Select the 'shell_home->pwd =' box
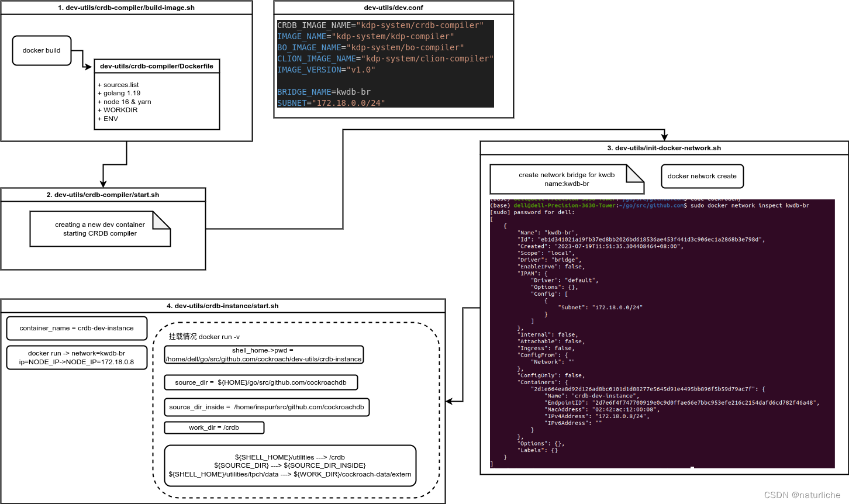This screenshot has height=504, width=849. pyautogui.click(x=264, y=354)
